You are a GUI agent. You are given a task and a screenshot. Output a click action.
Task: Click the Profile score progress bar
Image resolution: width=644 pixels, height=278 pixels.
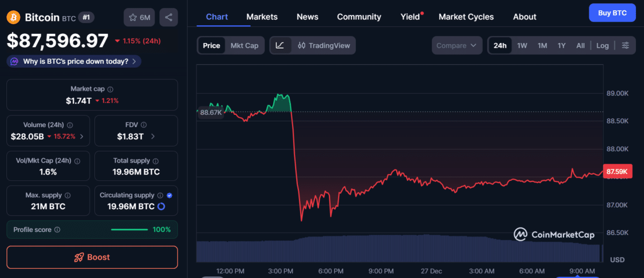point(129,230)
